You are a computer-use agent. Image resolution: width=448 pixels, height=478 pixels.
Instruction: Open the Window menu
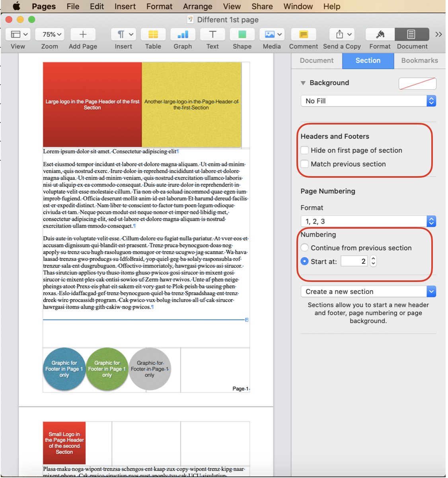click(x=298, y=6)
